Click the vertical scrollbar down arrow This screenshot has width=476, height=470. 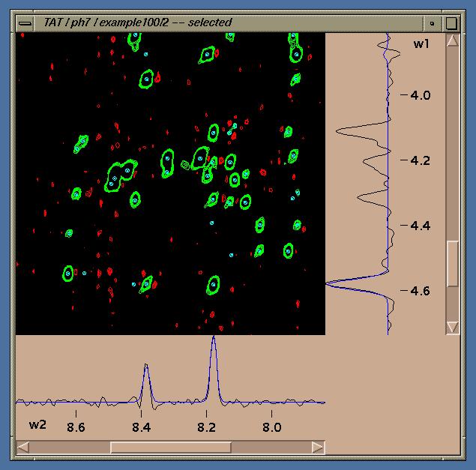(x=452, y=327)
